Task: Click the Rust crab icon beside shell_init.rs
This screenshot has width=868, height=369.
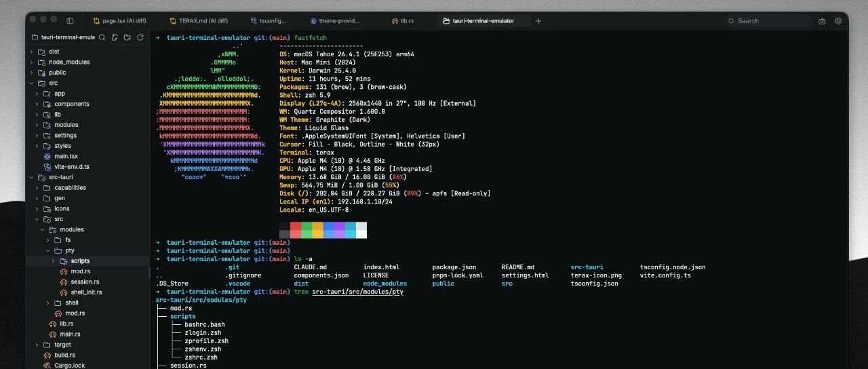Action: pos(63,292)
